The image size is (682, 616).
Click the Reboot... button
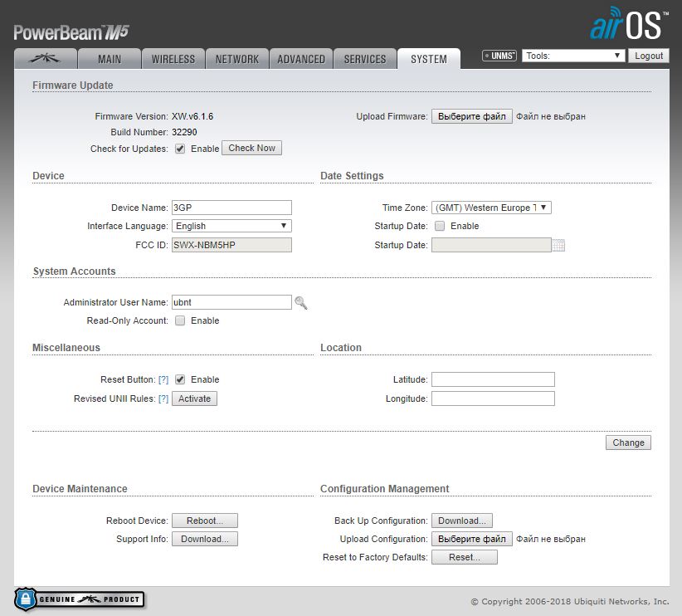205,521
